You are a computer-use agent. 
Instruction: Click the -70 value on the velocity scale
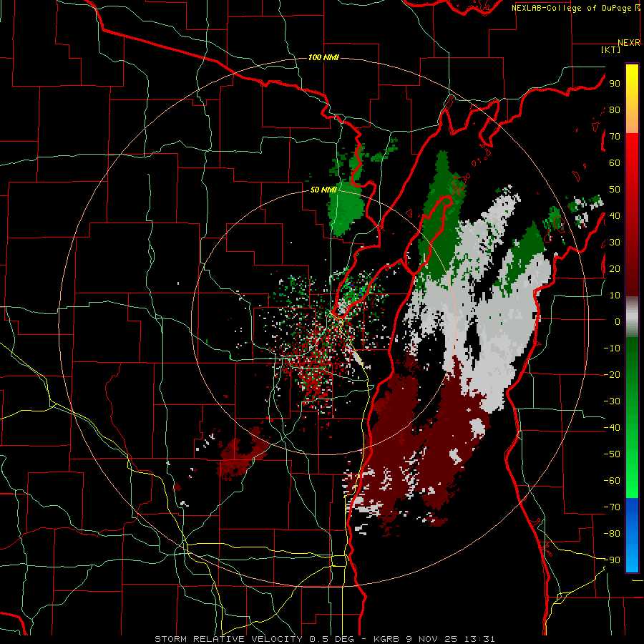612,507
